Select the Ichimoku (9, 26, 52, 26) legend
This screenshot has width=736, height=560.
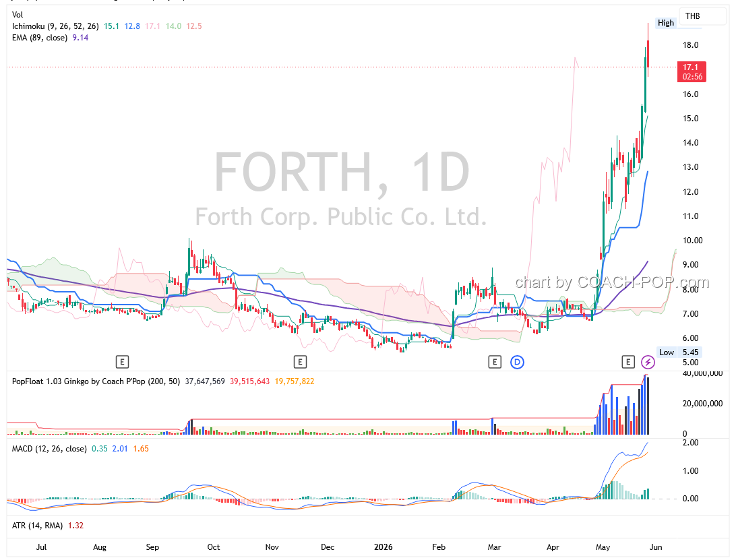55,26
